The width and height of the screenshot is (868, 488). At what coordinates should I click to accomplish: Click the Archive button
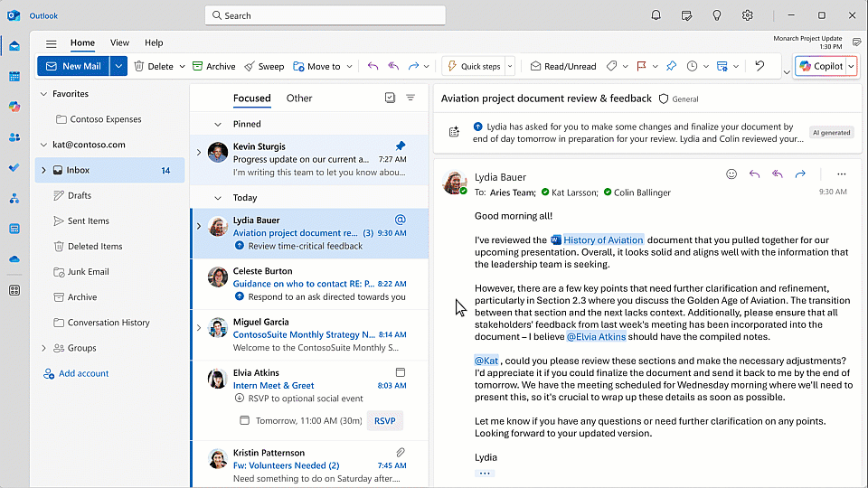pyautogui.click(x=213, y=66)
